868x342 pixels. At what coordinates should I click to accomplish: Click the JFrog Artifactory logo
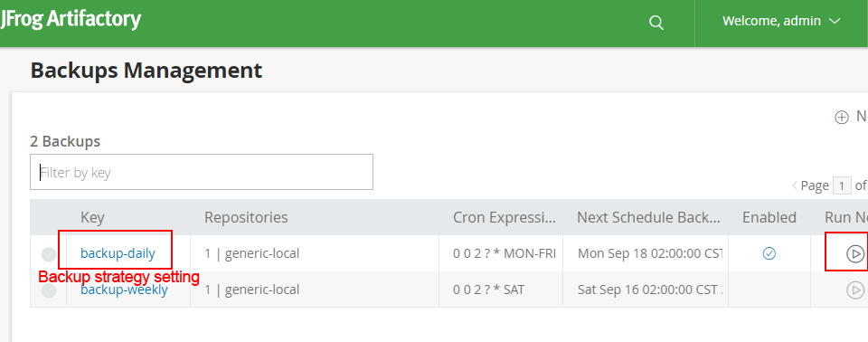tap(71, 20)
